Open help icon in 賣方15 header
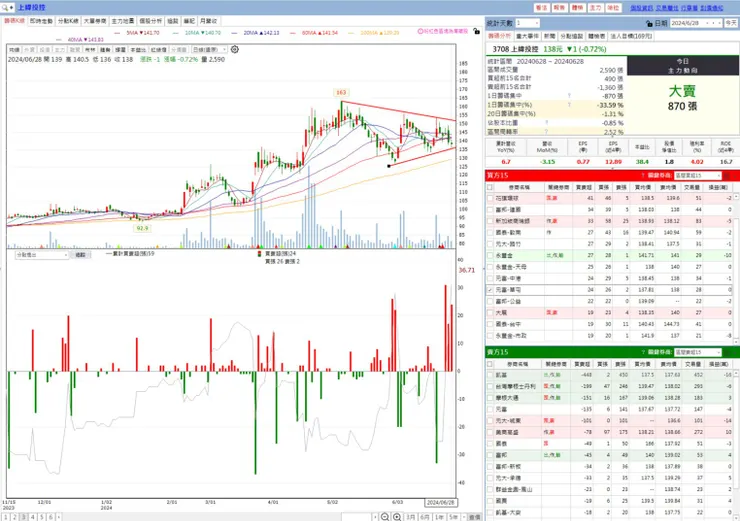This screenshot has height=521, width=740. pos(643,352)
